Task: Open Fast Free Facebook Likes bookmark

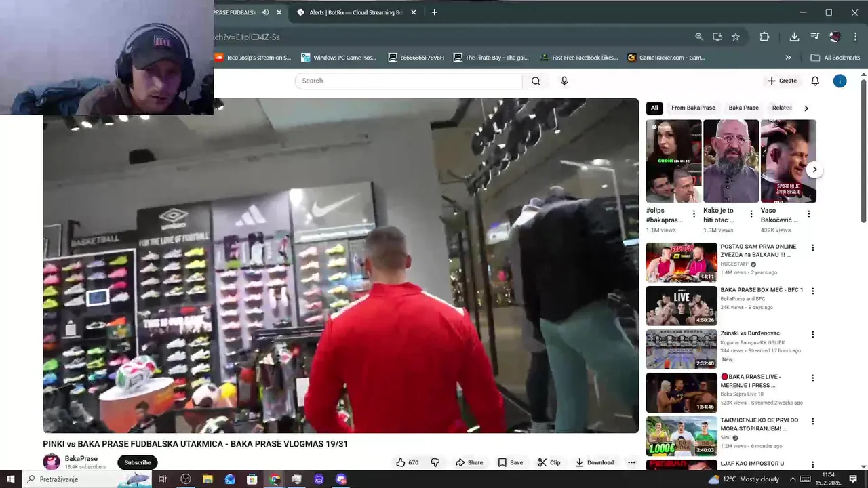Action: click(x=578, y=58)
